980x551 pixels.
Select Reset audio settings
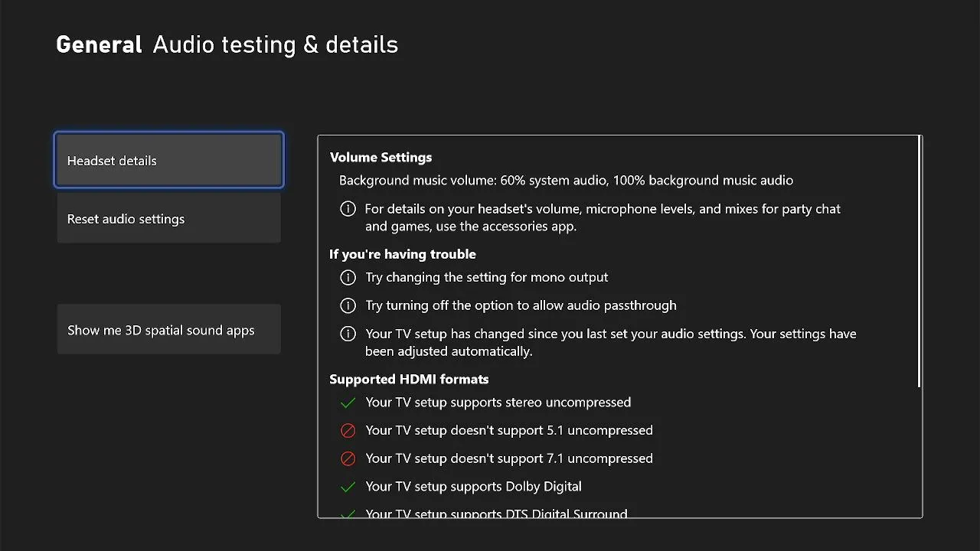tap(168, 219)
